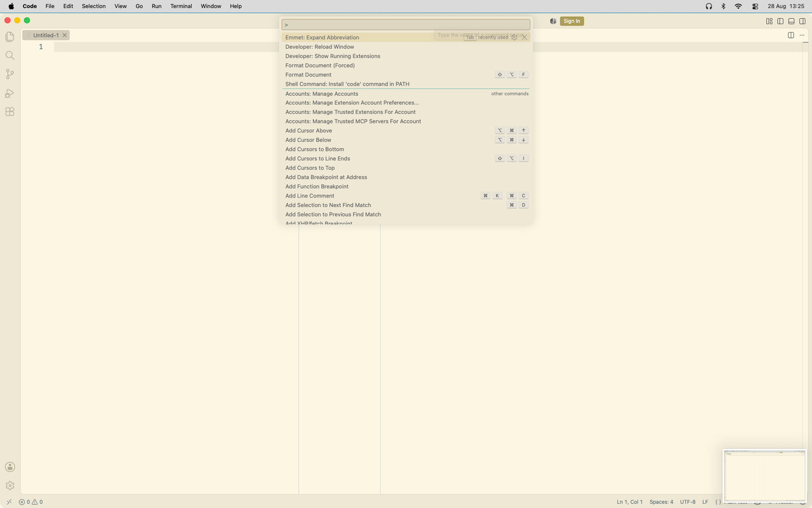Click the headphones icon in the menu bar

coord(709,6)
